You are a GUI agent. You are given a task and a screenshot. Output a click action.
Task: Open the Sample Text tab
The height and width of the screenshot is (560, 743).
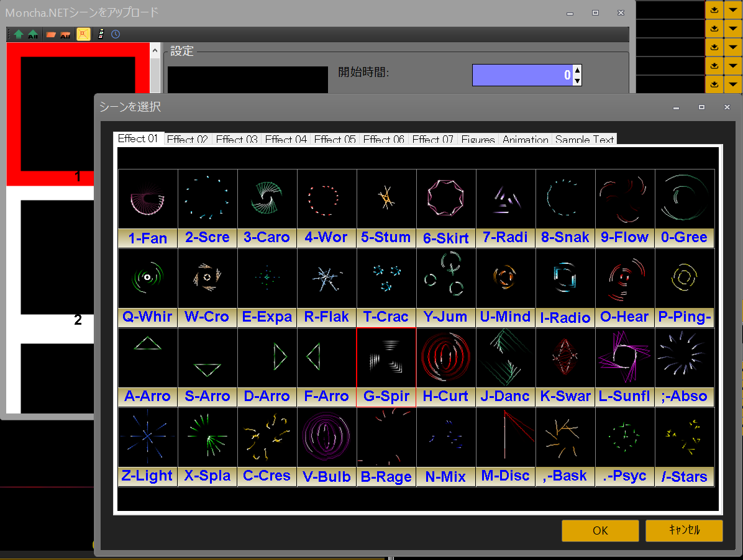pos(585,139)
